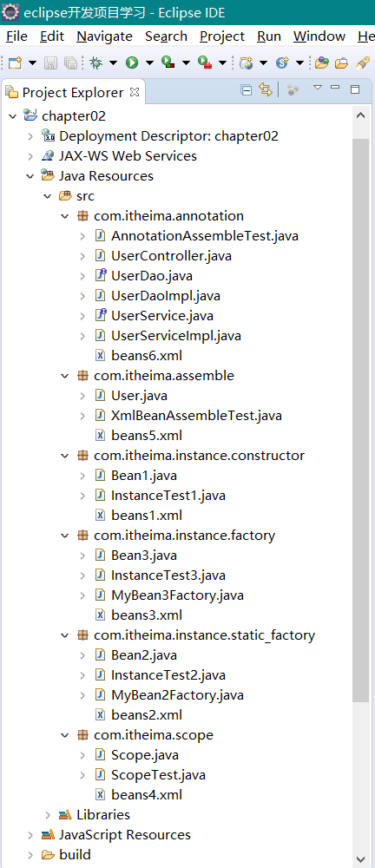Expand JAX-WS Web Services node
This screenshot has width=375, height=868.
[30, 156]
